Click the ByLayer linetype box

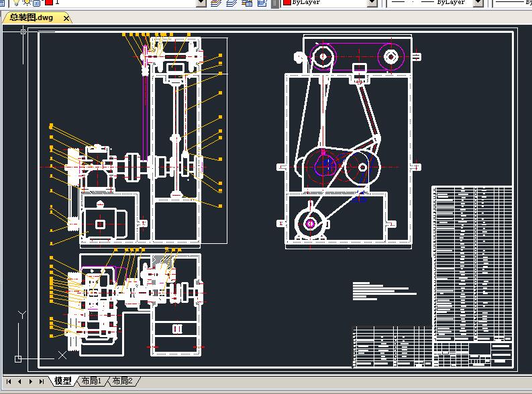click(431, 3)
